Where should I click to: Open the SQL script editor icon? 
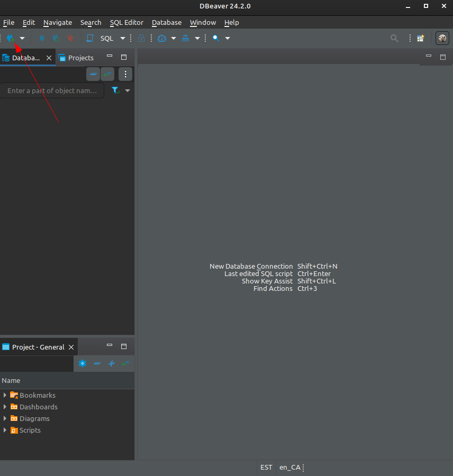click(x=89, y=38)
